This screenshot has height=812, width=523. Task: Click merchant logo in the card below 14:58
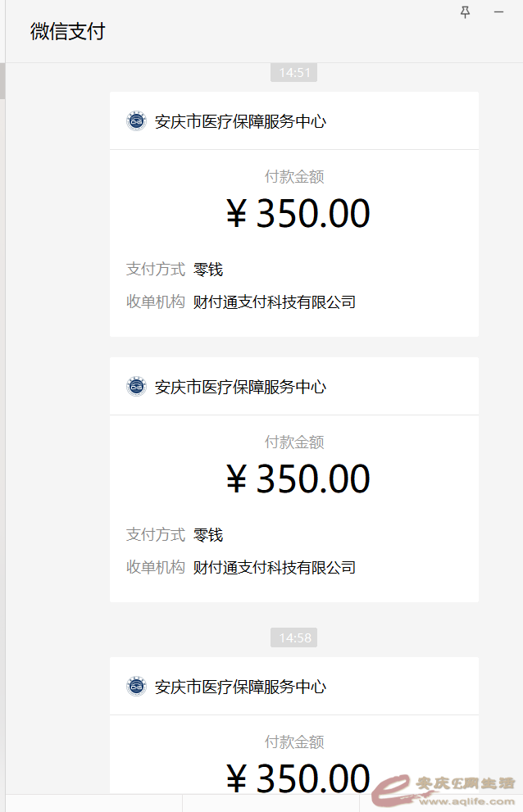(x=136, y=687)
